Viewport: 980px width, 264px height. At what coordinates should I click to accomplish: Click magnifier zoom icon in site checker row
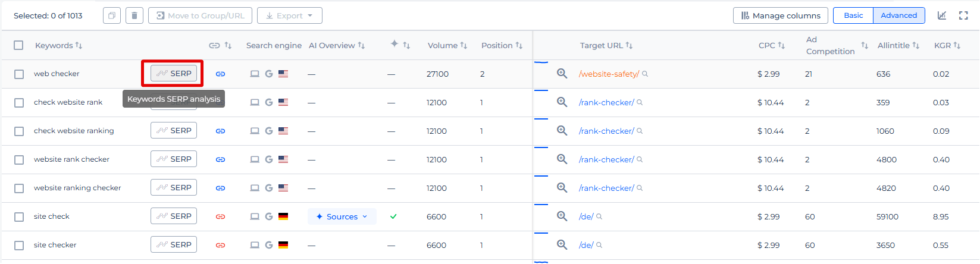click(x=562, y=244)
